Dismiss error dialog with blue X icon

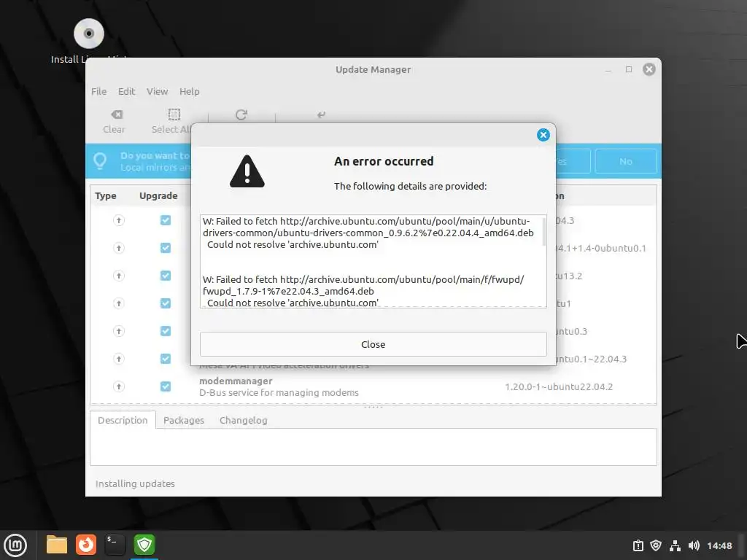point(543,135)
